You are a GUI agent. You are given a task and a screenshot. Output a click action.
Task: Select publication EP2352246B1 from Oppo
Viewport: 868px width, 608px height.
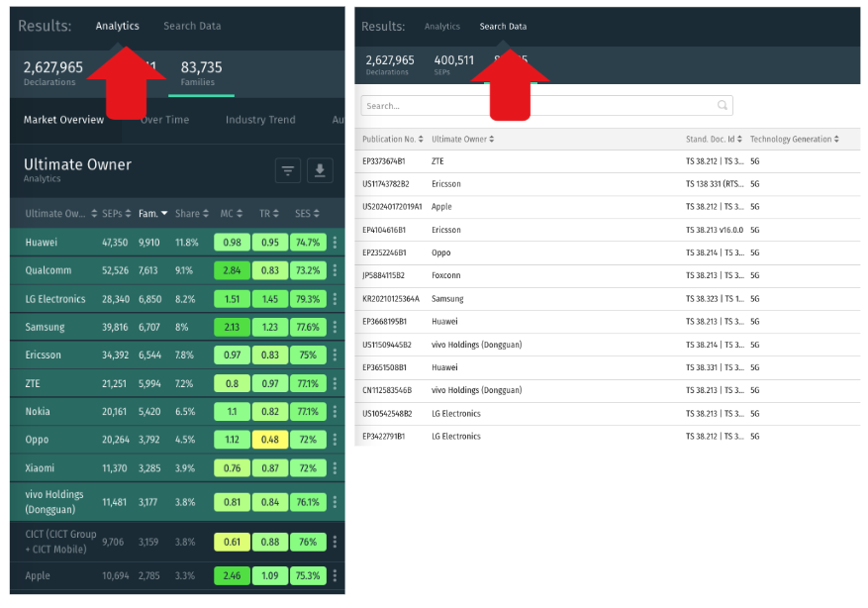[x=608, y=253]
